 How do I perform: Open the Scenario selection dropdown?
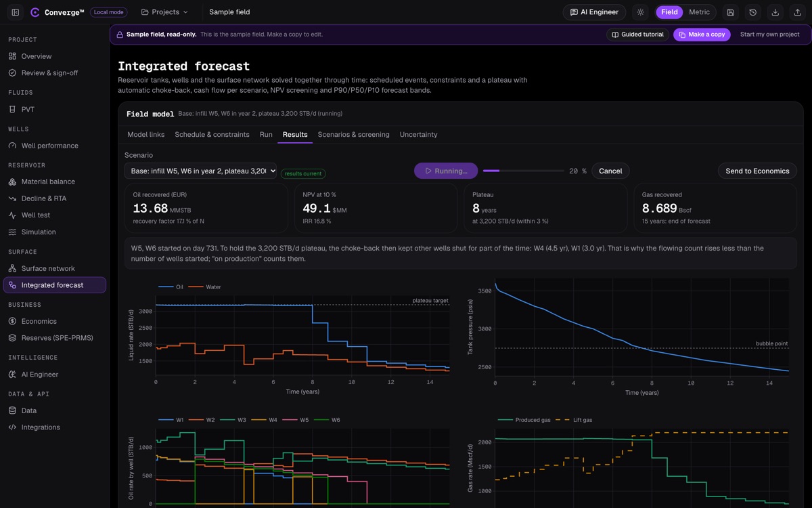coord(200,171)
